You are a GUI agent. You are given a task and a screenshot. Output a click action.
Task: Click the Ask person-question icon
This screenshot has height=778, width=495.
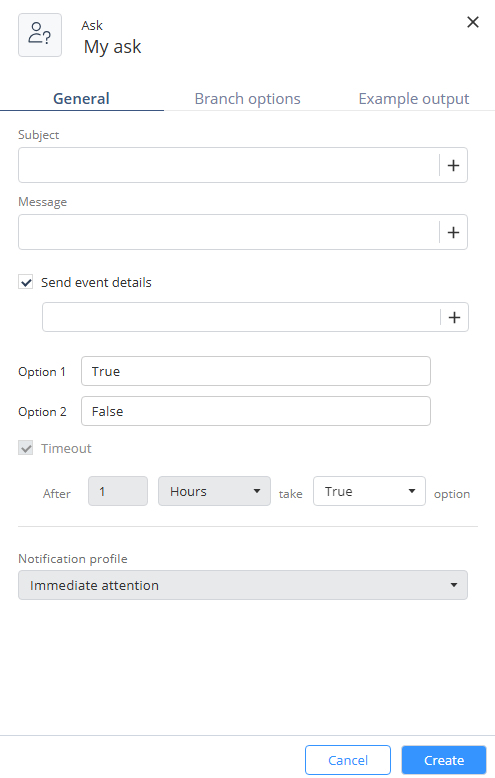tap(40, 35)
